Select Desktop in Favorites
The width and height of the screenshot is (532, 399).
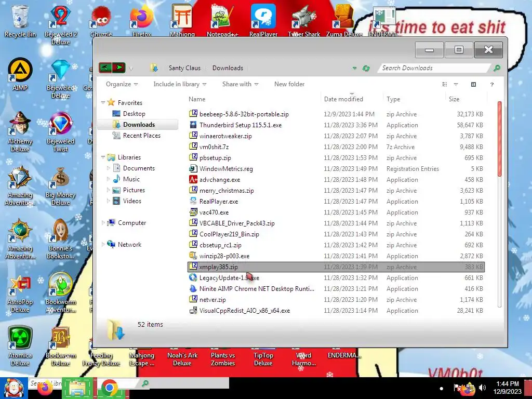click(134, 114)
